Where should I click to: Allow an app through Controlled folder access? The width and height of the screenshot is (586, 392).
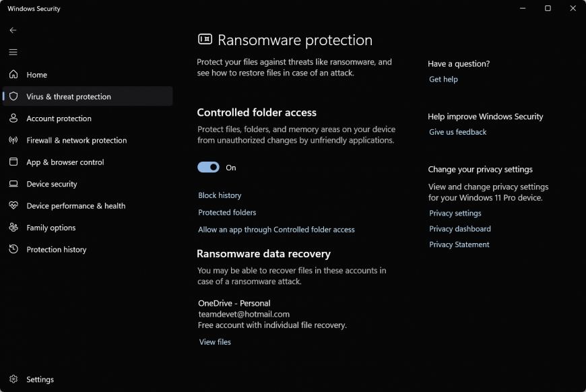pos(276,230)
